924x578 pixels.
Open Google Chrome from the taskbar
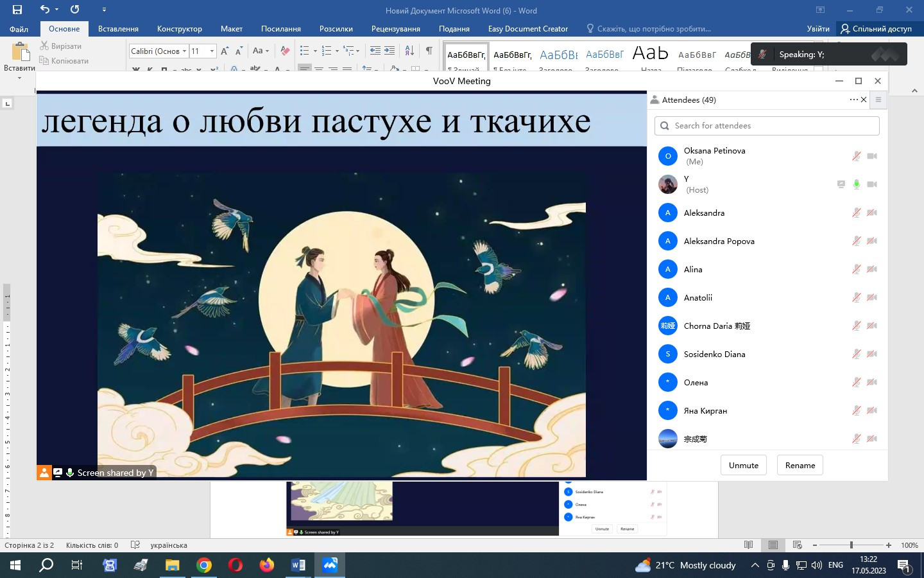point(204,565)
